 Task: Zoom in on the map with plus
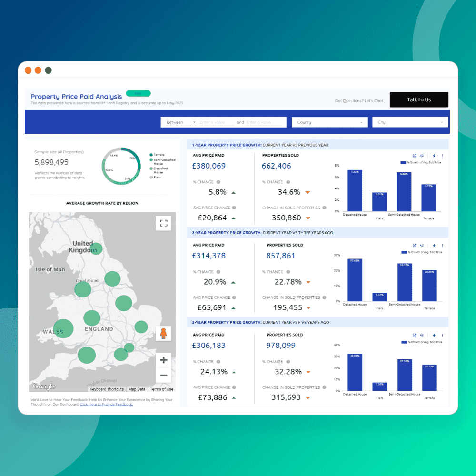[164, 360]
